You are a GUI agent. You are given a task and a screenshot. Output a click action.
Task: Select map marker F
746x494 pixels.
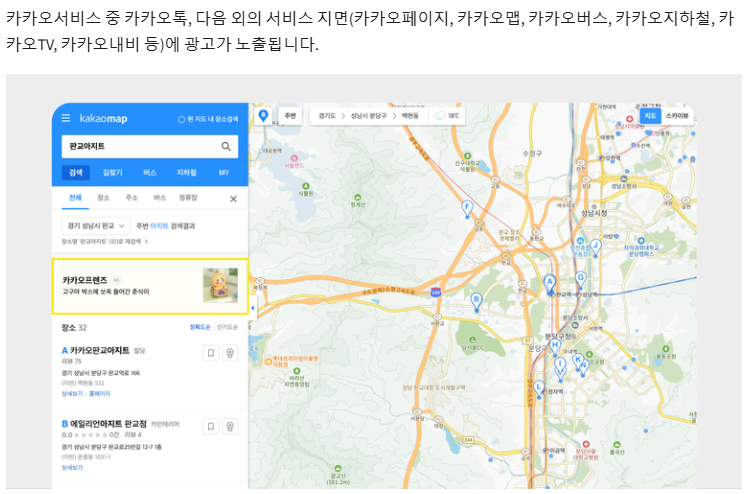[x=467, y=209]
